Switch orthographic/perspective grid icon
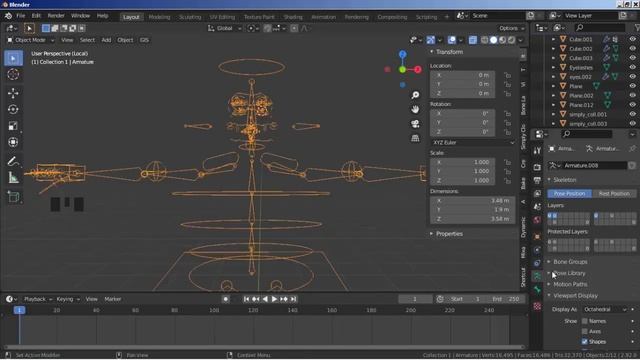Screen dimensions: 640x360 point(415,138)
